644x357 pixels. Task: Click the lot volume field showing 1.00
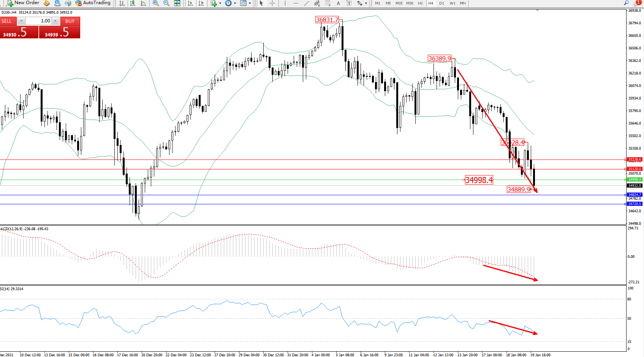38,21
